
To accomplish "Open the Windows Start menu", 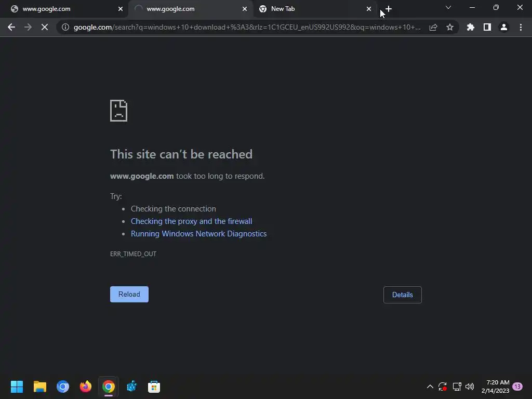I will coord(17,387).
